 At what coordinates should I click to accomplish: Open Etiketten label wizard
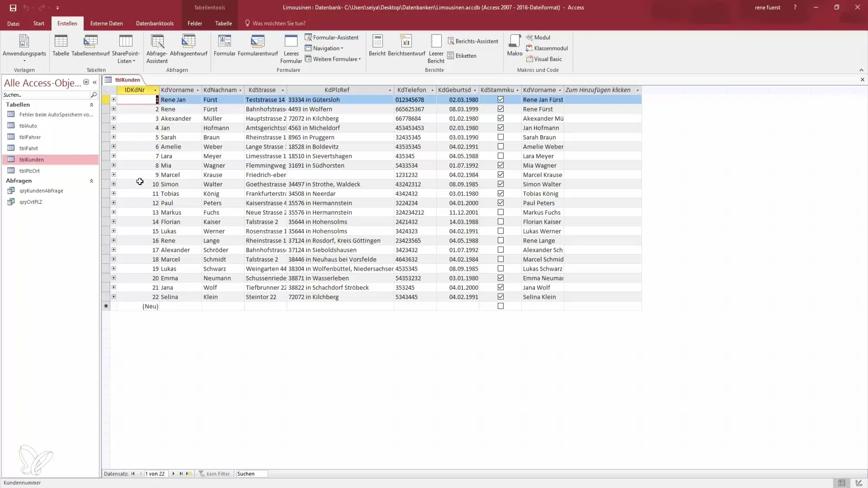pos(462,56)
